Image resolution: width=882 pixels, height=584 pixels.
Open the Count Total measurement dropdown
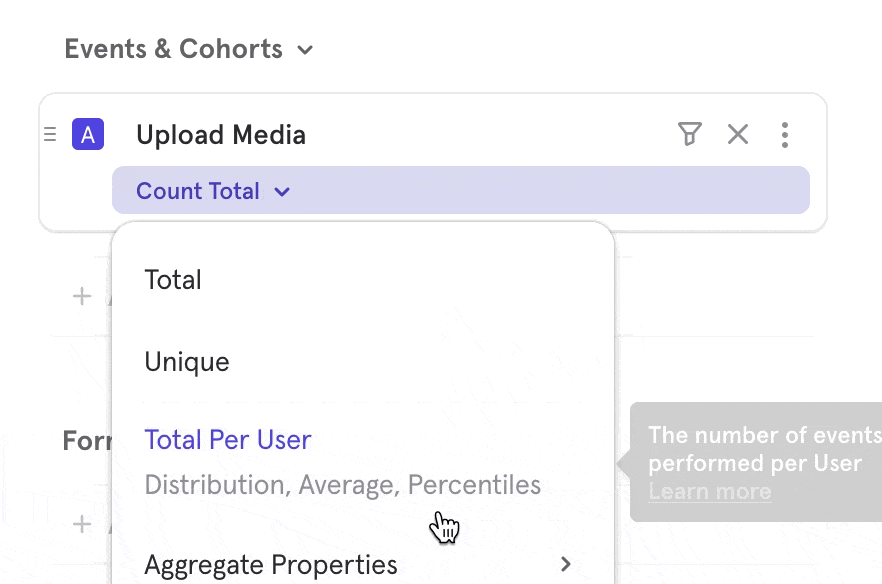[198, 191]
